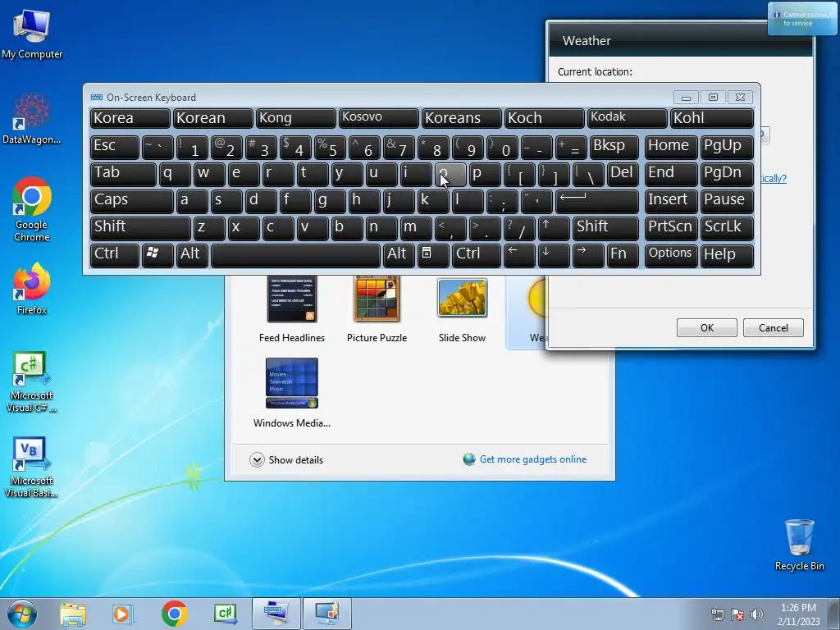Viewport: 840px width, 630px height.
Task: Choose the 'Kosovo' text prediction
Action: point(379,118)
